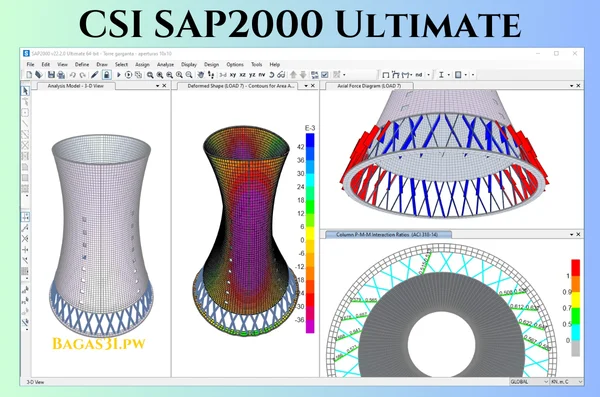The width and height of the screenshot is (600, 397).
Task: Open the Help menu
Action: tap(275, 64)
